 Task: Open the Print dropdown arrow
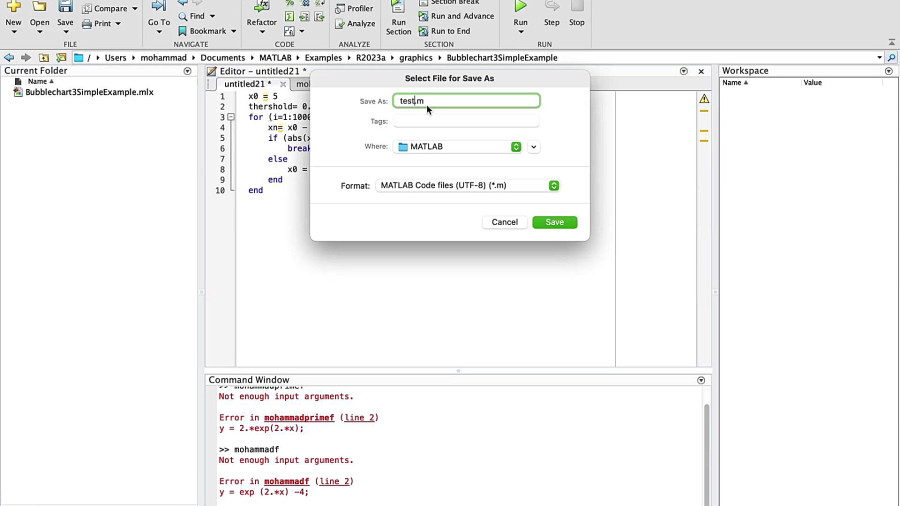click(x=118, y=24)
